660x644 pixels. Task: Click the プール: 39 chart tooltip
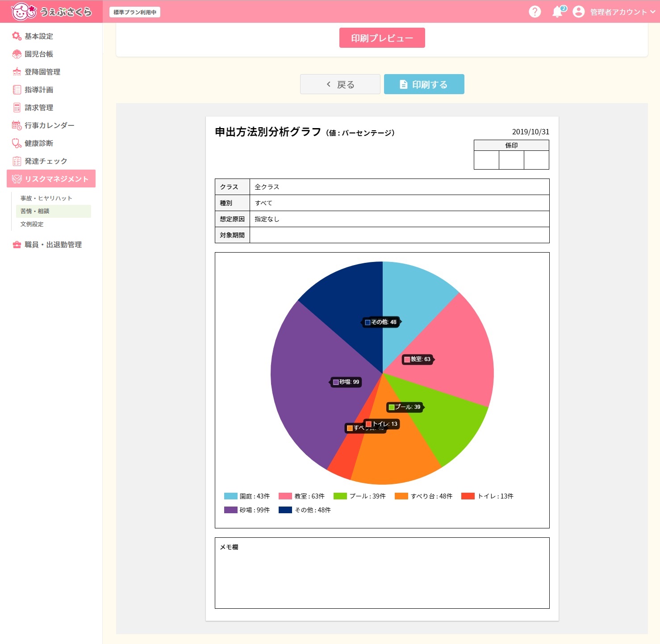pyautogui.click(x=405, y=407)
